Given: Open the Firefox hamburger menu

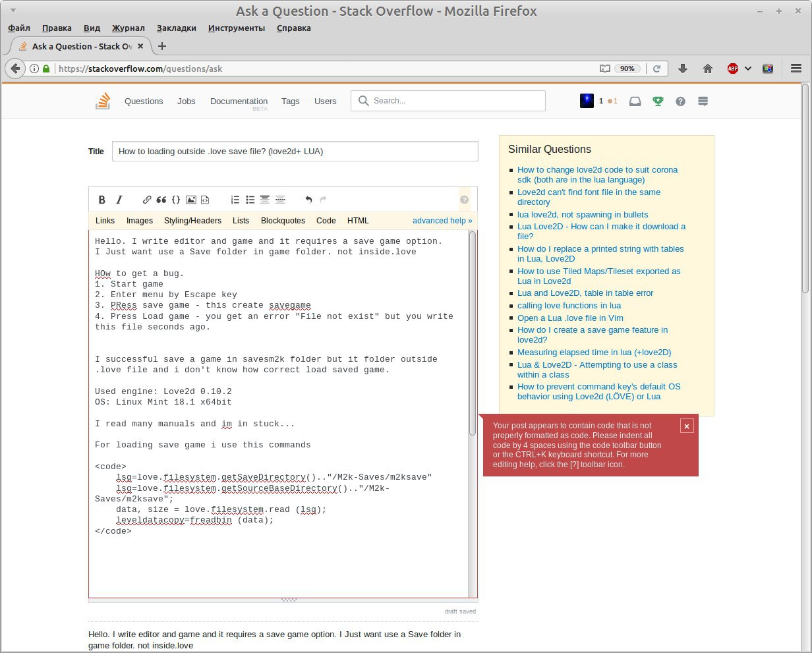Looking at the screenshot, I should point(796,69).
